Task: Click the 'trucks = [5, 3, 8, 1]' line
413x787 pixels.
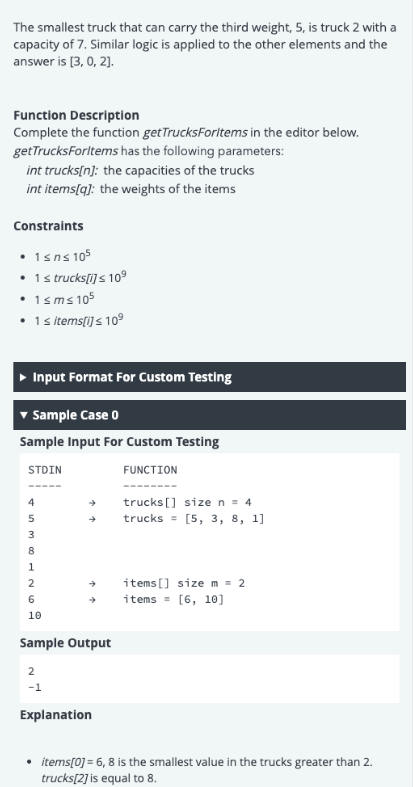Action: tap(194, 518)
